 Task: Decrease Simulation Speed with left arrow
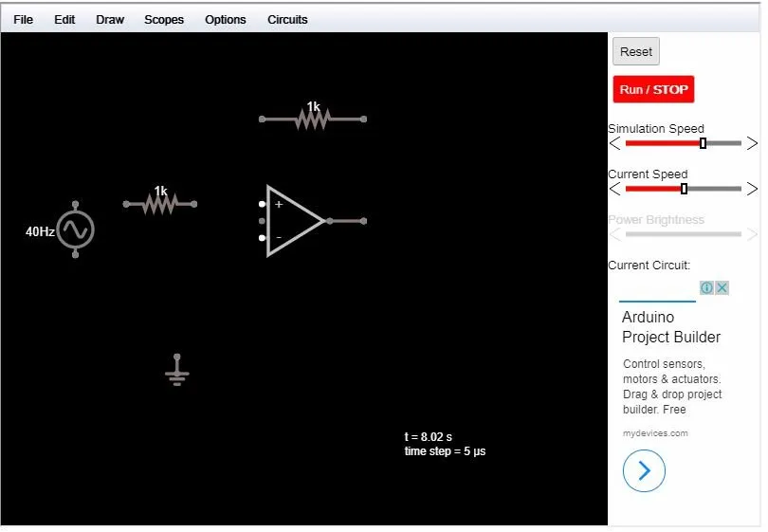(x=615, y=143)
